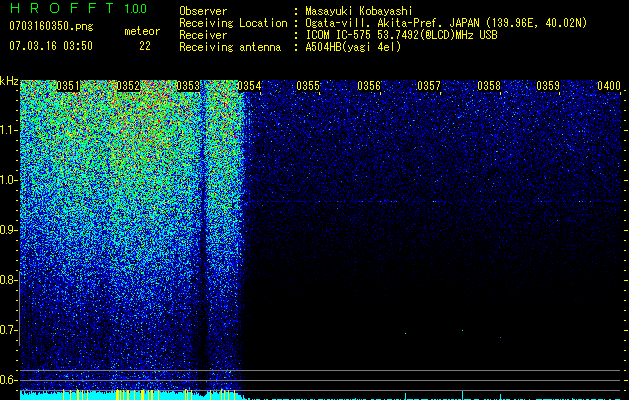The width and height of the screenshot is (629, 400).
Task: Click the kHz axis unit label
Action: (x=9, y=81)
